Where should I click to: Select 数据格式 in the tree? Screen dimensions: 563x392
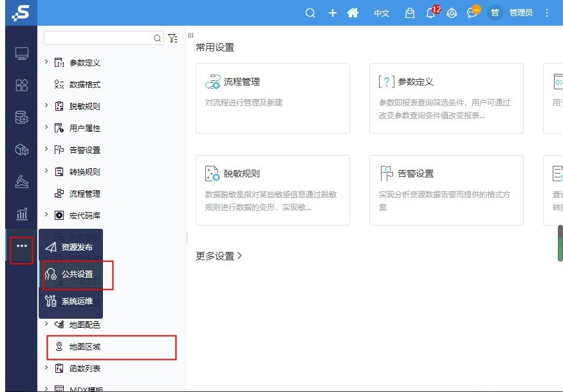pyautogui.click(x=85, y=85)
